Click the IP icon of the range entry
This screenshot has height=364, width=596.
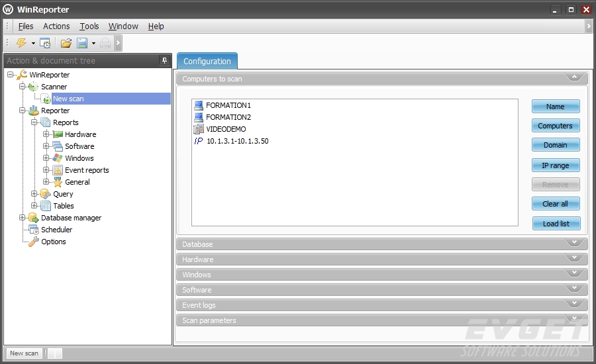[x=199, y=141]
